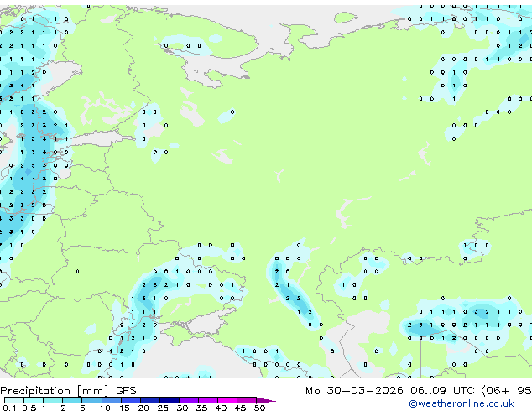
Task: Click legend tick label "50"
Action: [259, 408]
